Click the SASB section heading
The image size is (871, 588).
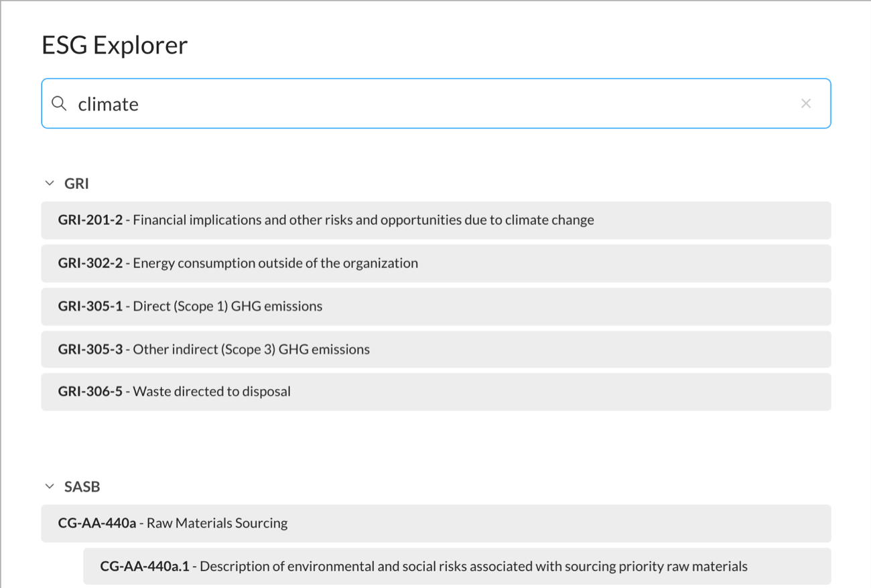click(x=82, y=487)
